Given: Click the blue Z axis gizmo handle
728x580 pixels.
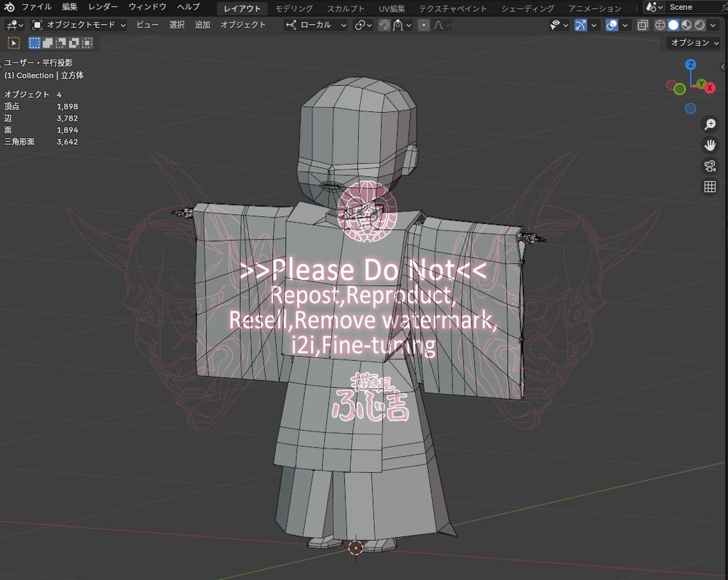Looking at the screenshot, I should point(691,65).
